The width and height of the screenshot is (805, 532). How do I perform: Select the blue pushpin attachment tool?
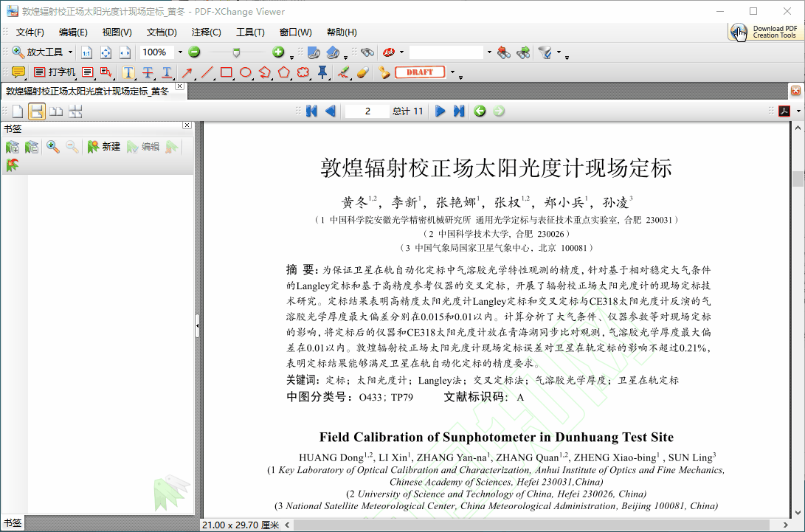coord(322,72)
